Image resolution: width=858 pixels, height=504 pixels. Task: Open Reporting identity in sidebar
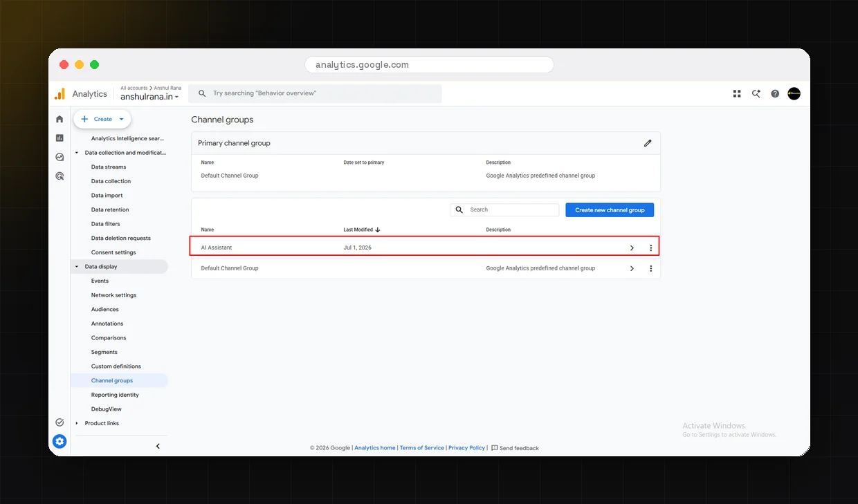tap(115, 395)
